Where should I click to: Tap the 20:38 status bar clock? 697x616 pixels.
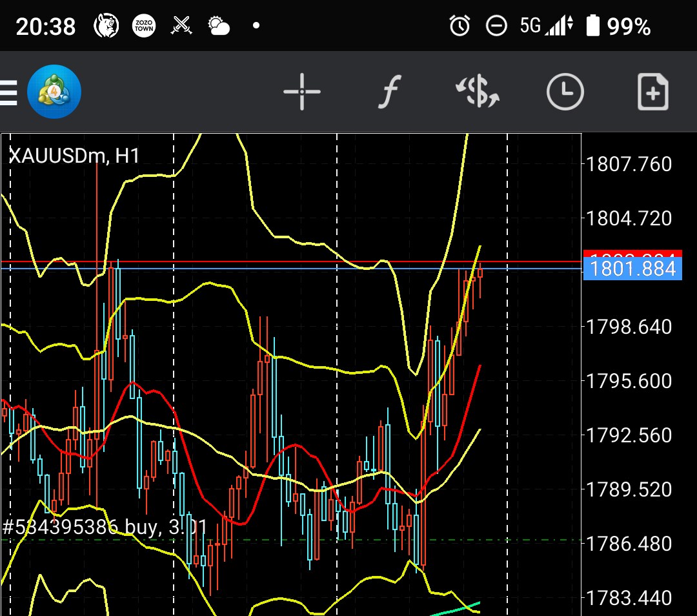[46, 26]
